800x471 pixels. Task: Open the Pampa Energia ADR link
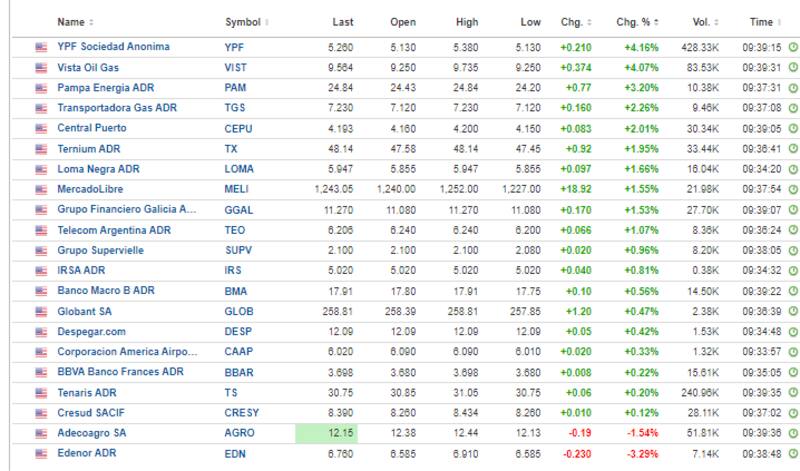[x=106, y=87]
